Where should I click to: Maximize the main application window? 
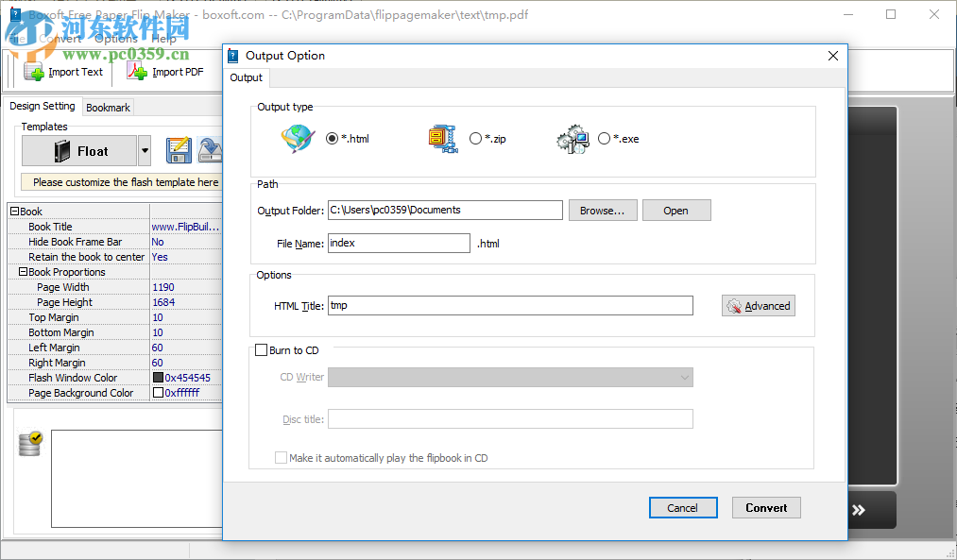[x=891, y=15]
